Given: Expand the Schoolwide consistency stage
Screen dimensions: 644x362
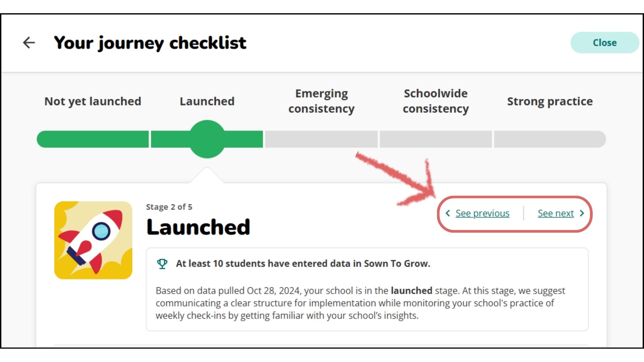Looking at the screenshot, I should click(435, 138).
